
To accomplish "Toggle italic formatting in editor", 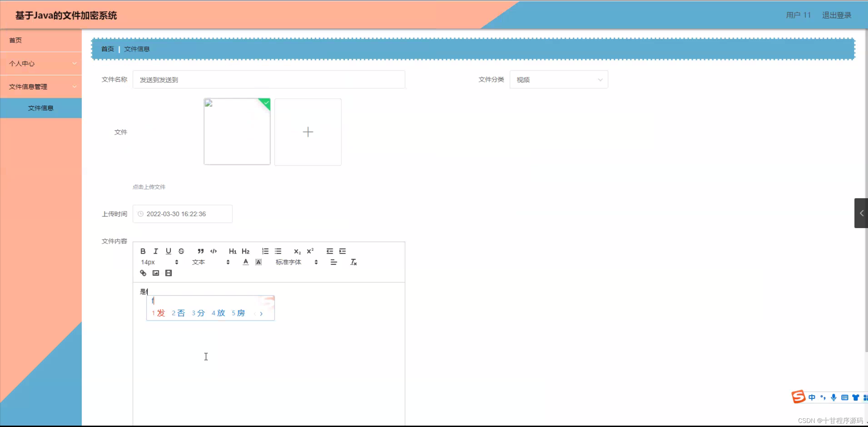I will (x=155, y=251).
